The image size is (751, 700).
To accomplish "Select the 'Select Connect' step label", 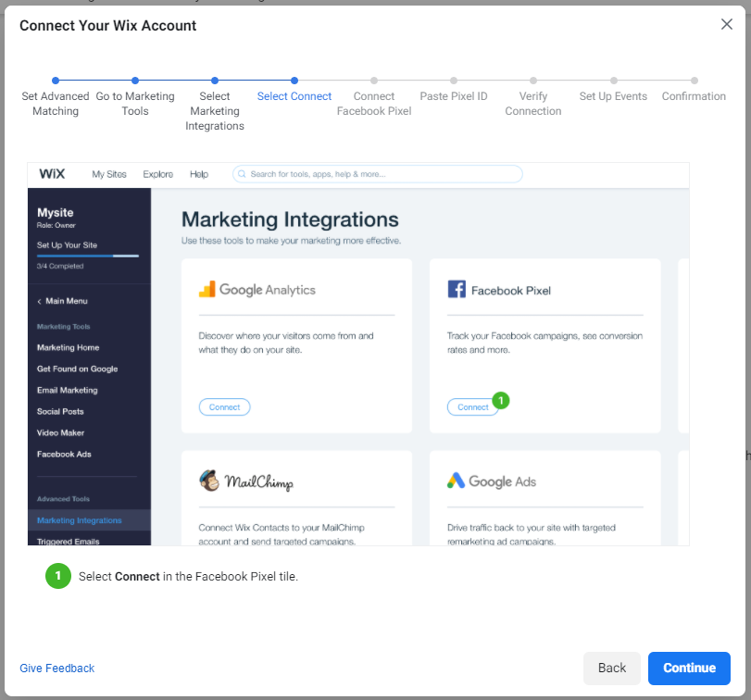I will click(294, 96).
